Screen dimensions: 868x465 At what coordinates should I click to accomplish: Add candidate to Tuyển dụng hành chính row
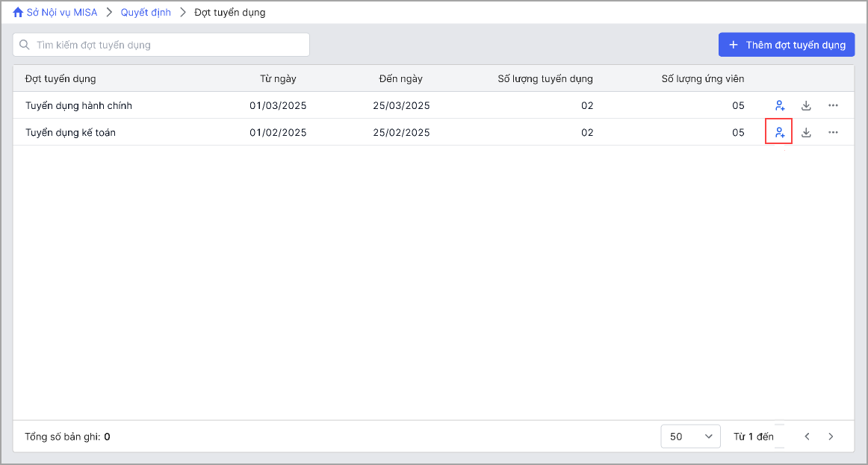779,105
